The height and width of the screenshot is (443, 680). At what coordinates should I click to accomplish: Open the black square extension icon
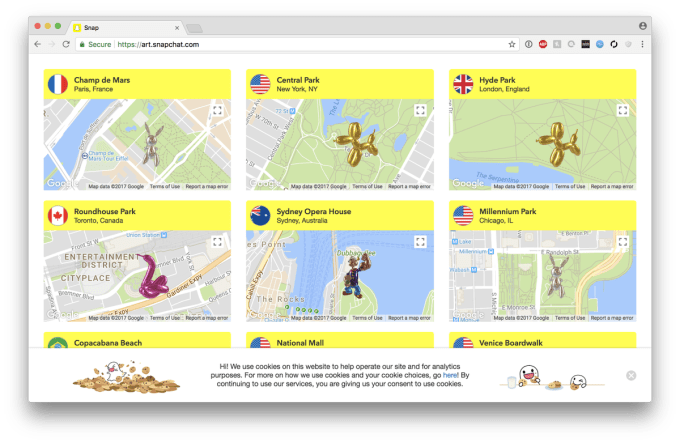(585, 44)
